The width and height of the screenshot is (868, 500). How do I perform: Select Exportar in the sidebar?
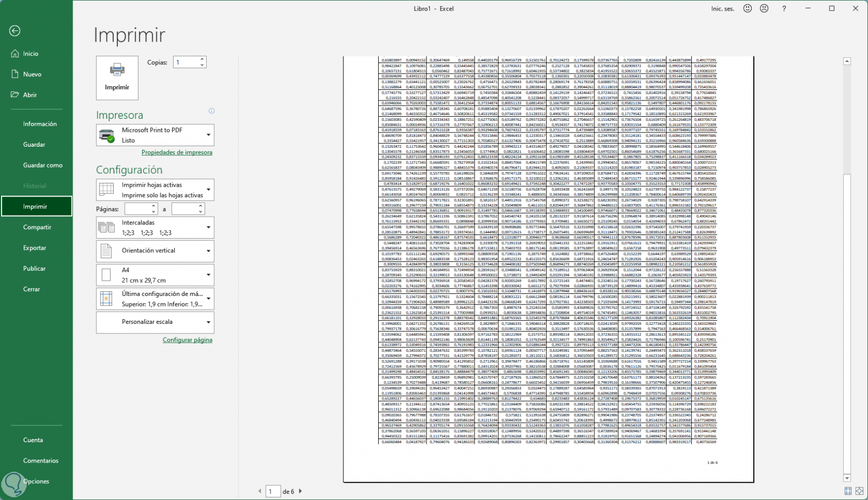click(35, 248)
